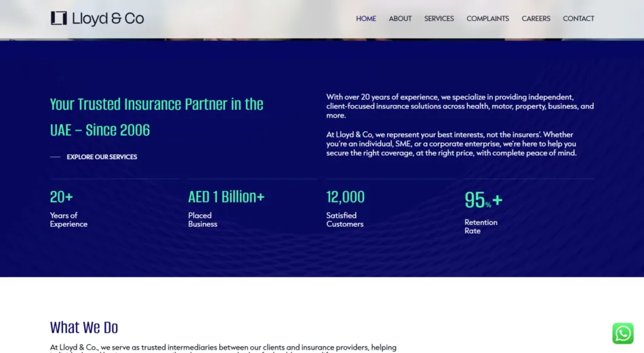This screenshot has height=353, width=644.
Task: Click the 95%+ retention figure
Action: (x=483, y=200)
